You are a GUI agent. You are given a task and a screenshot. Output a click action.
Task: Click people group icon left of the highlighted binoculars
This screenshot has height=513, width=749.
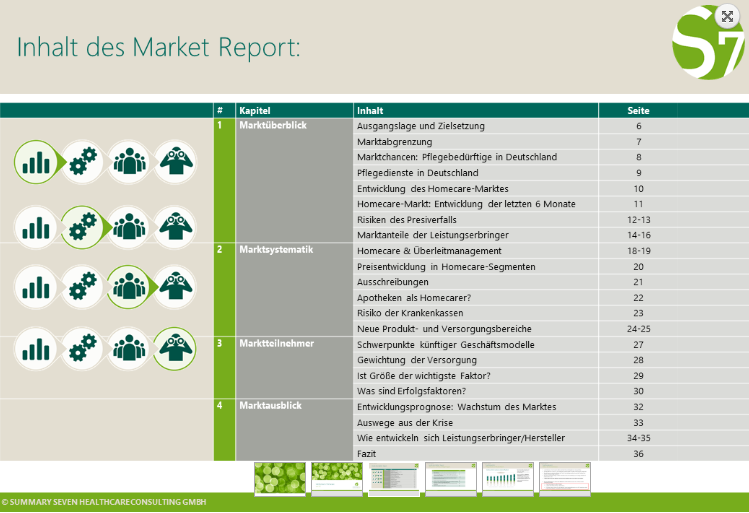129,349
